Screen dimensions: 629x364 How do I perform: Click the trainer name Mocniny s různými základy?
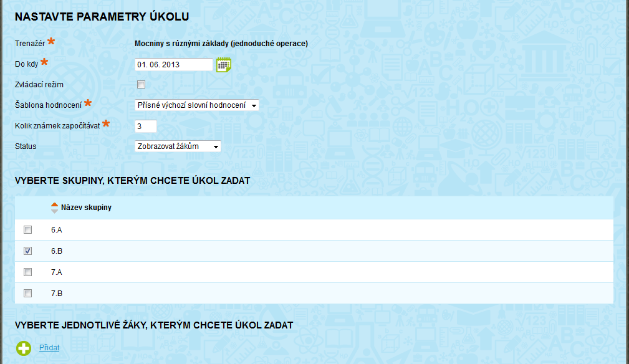(x=221, y=44)
